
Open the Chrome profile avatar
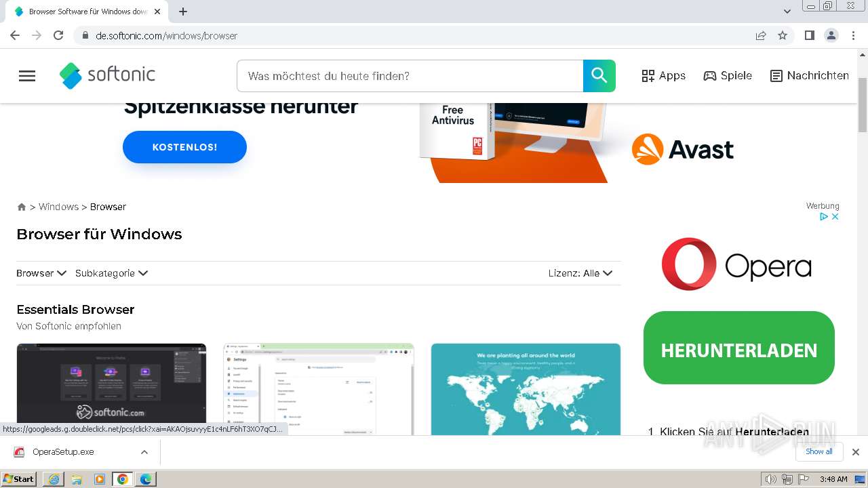(831, 35)
